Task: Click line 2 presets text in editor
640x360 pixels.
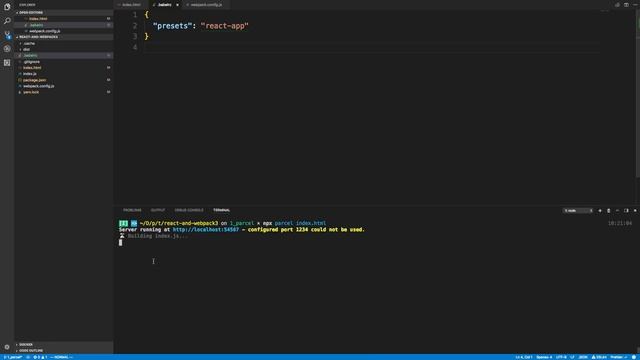Action: [x=172, y=26]
